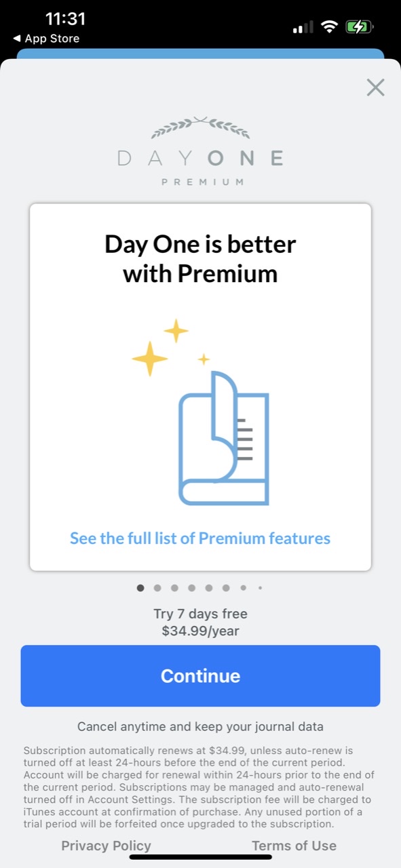This screenshot has width=401, height=868.
Task: Open the Terms of Use link
Action: (294, 846)
